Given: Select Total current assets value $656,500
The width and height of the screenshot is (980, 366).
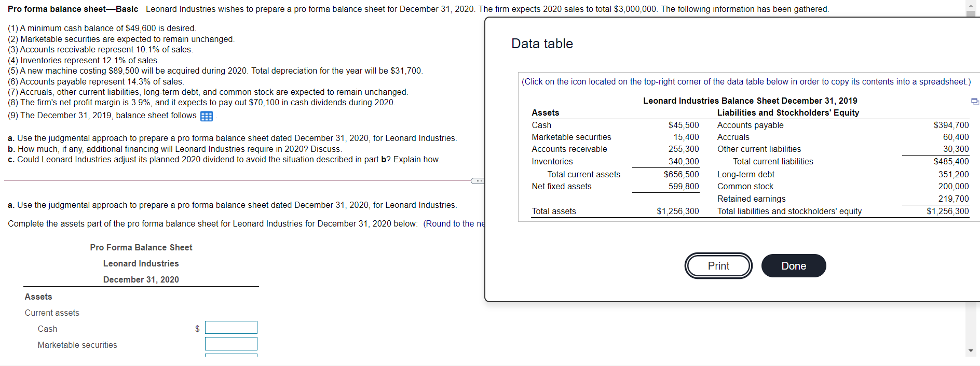Looking at the screenshot, I should [x=682, y=174].
